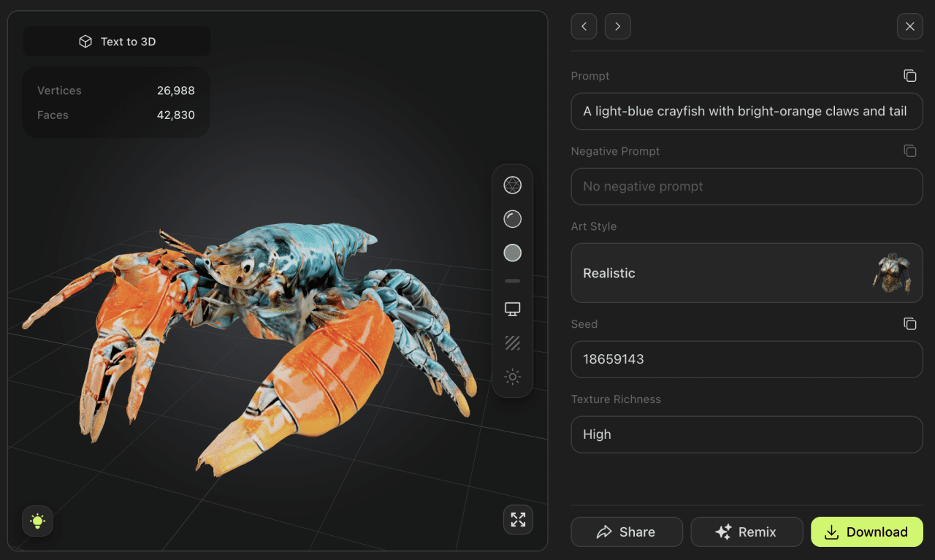The width and height of the screenshot is (935, 560).
Task: Open the Art Style selector showing Realistic
Action: point(747,272)
